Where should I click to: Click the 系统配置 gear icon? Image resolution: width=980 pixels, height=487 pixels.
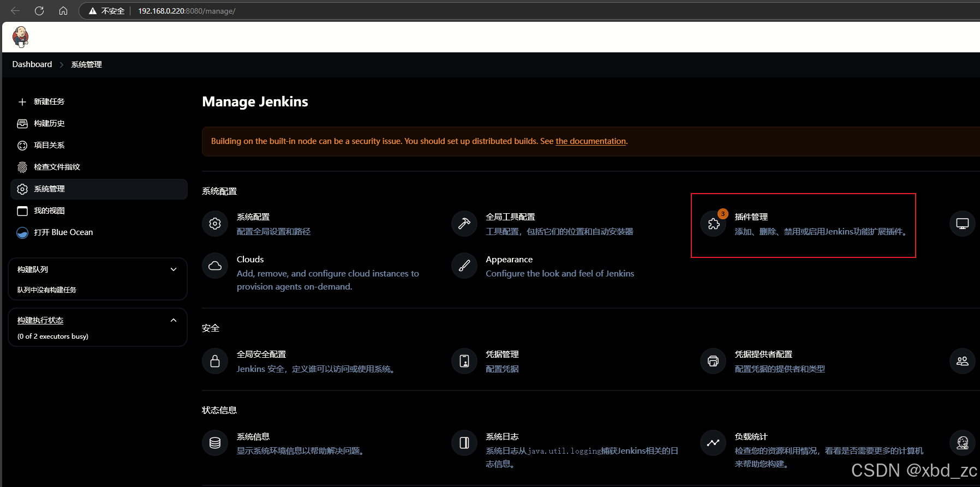coord(215,224)
